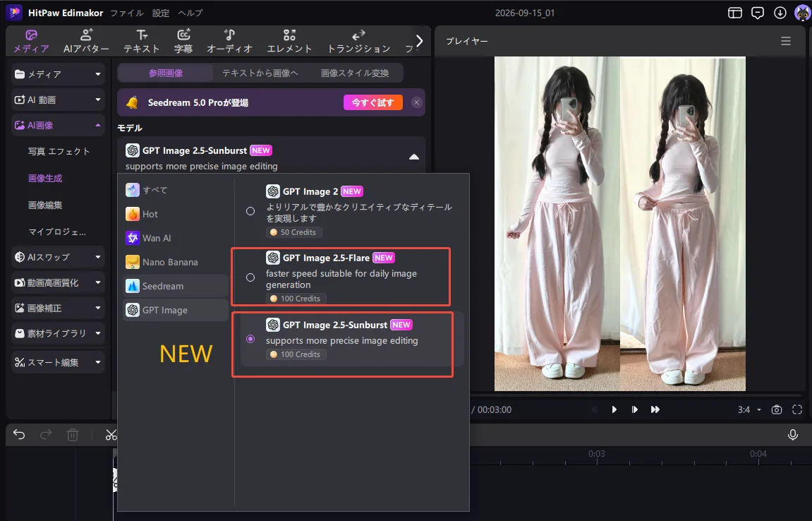Open the ヘルプ menu
Screen dimensions: 812x521
click(x=190, y=13)
